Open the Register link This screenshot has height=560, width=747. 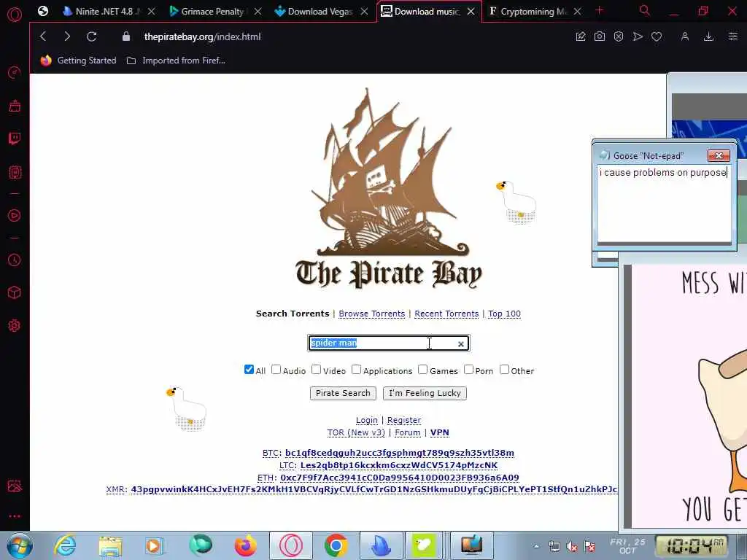click(404, 420)
